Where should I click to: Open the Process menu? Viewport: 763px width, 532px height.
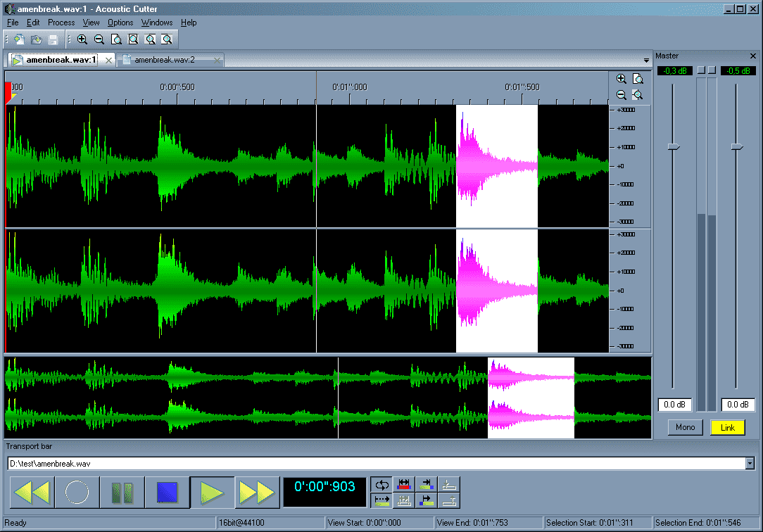61,23
